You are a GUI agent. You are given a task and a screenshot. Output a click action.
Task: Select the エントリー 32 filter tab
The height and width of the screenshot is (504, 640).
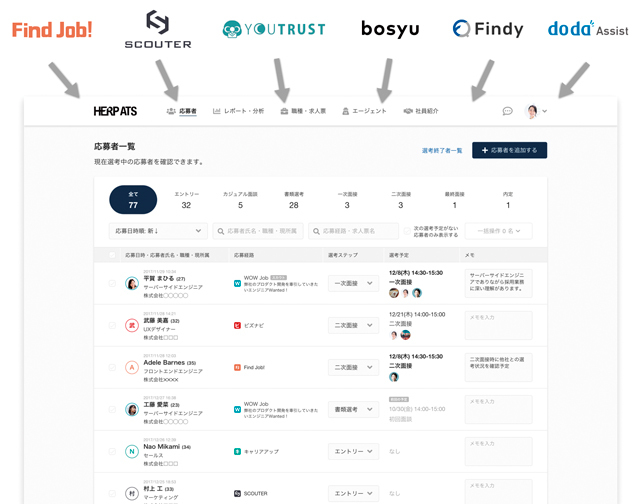(187, 200)
